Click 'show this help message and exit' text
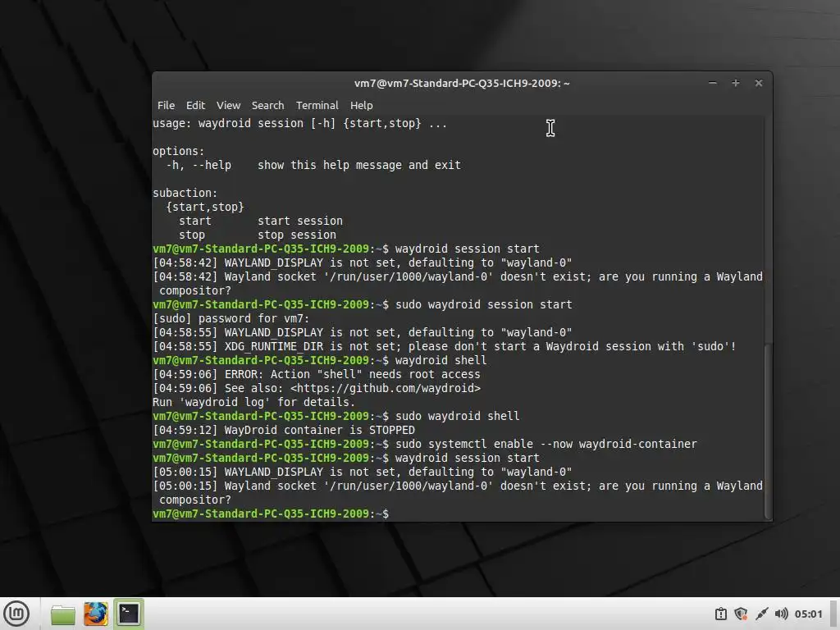 [359, 165]
